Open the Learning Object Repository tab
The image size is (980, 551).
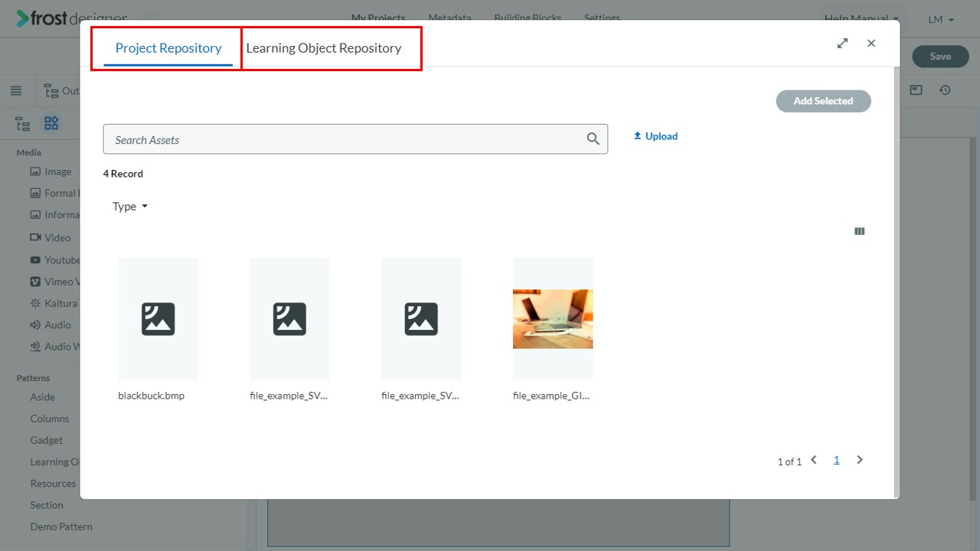pyautogui.click(x=324, y=48)
